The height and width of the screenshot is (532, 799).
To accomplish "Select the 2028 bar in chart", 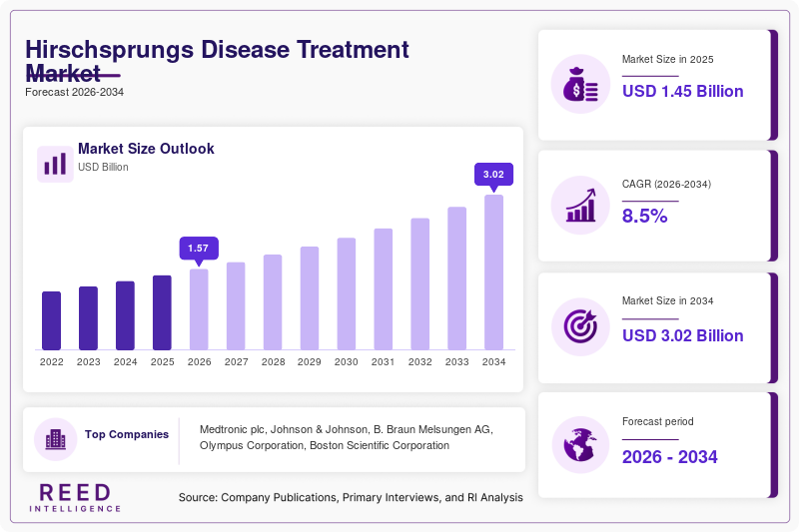I will [273, 302].
